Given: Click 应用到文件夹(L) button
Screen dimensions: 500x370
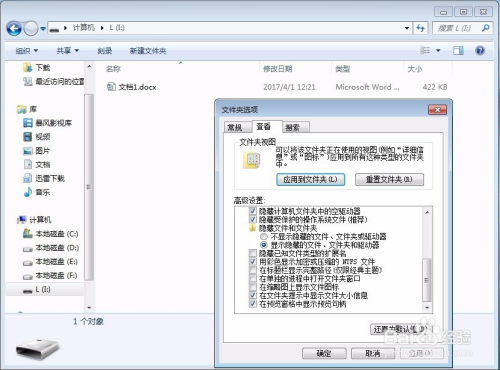Looking at the screenshot, I should [310, 180].
